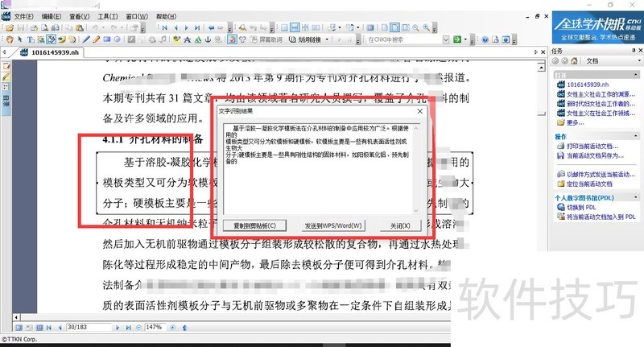The width and height of the screenshot is (644, 347).
Task: Select the blue line drawing tool
Action: click(86, 39)
